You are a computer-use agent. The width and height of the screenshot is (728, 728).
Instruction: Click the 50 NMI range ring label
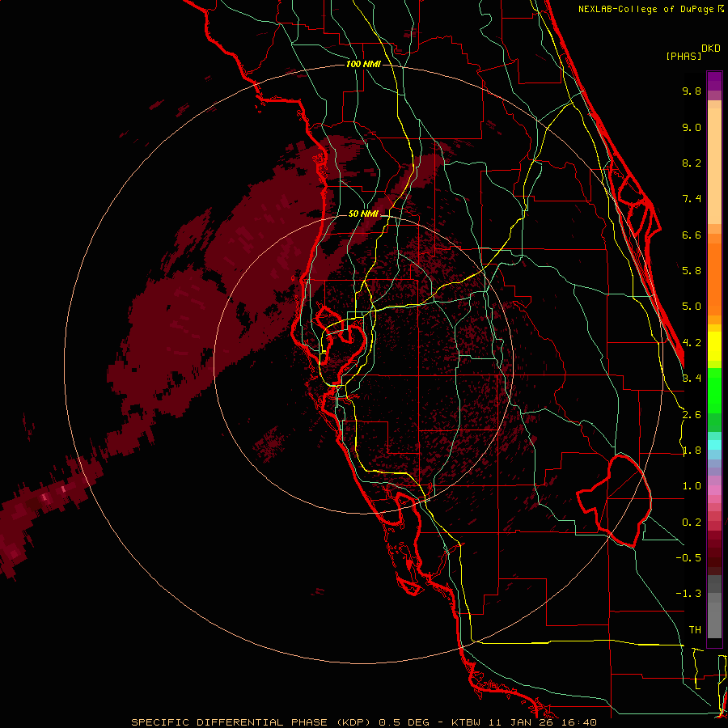pos(363,214)
